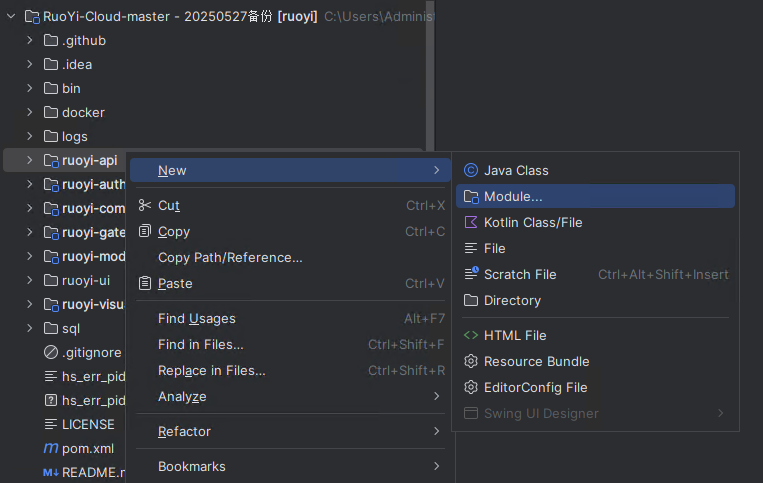Select the logs folder row
763x483 pixels.
click(x=214, y=136)
